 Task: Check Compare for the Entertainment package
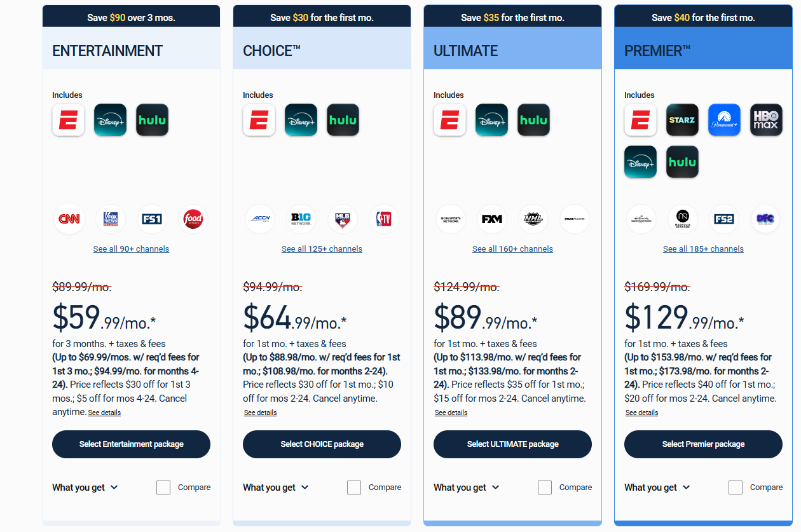[x=163, y=488]
